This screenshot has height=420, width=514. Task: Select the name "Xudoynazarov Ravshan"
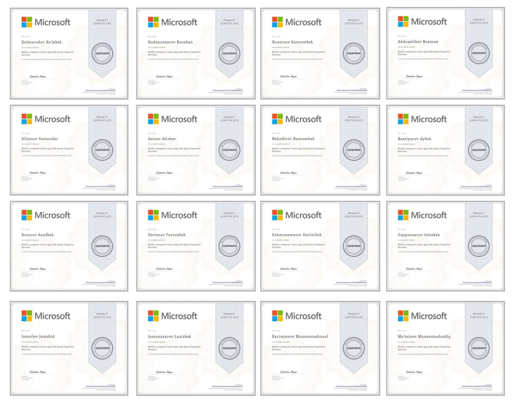coord(170,42)
